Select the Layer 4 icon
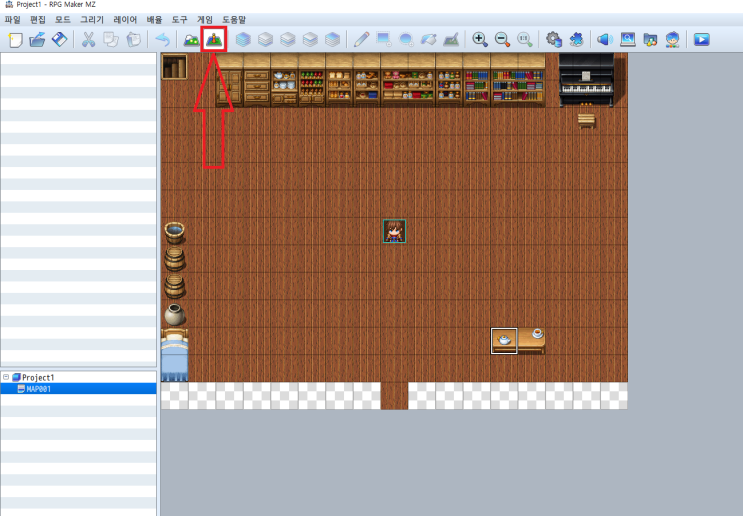743x516 pixels. pos(332,39)
